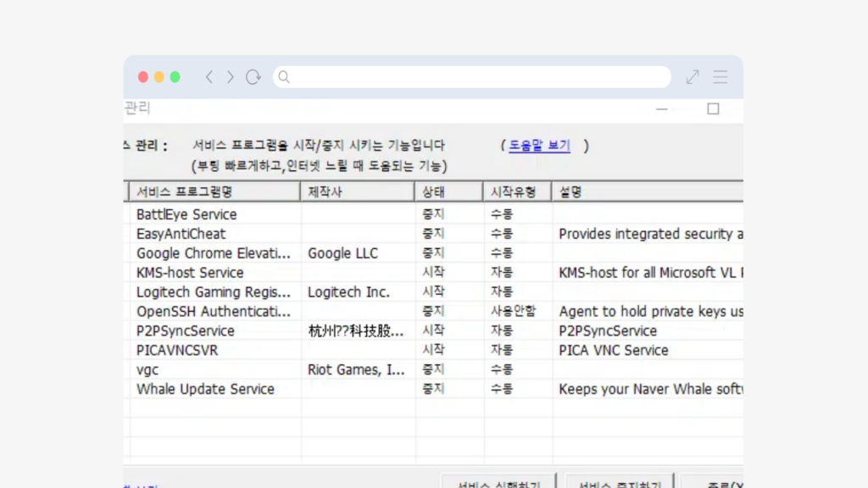868x488 pixels.
Task: Open the hamburger menu icon
Action: pyautogui.click(x=721, y=77)
